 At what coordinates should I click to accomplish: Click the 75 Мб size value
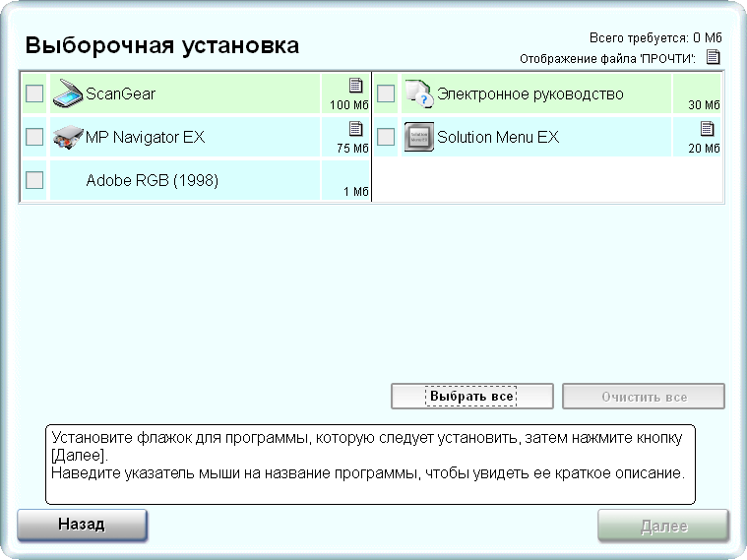tap(352, 149)
